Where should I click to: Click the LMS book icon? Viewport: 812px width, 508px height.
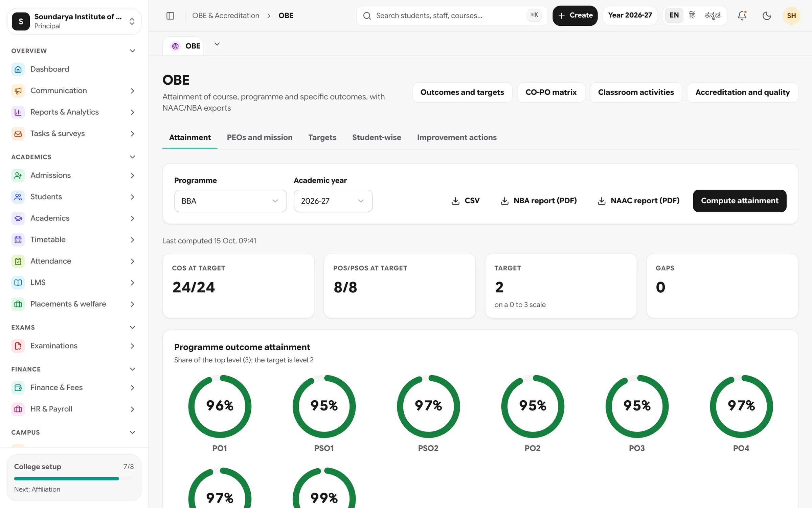pos(18,282)
